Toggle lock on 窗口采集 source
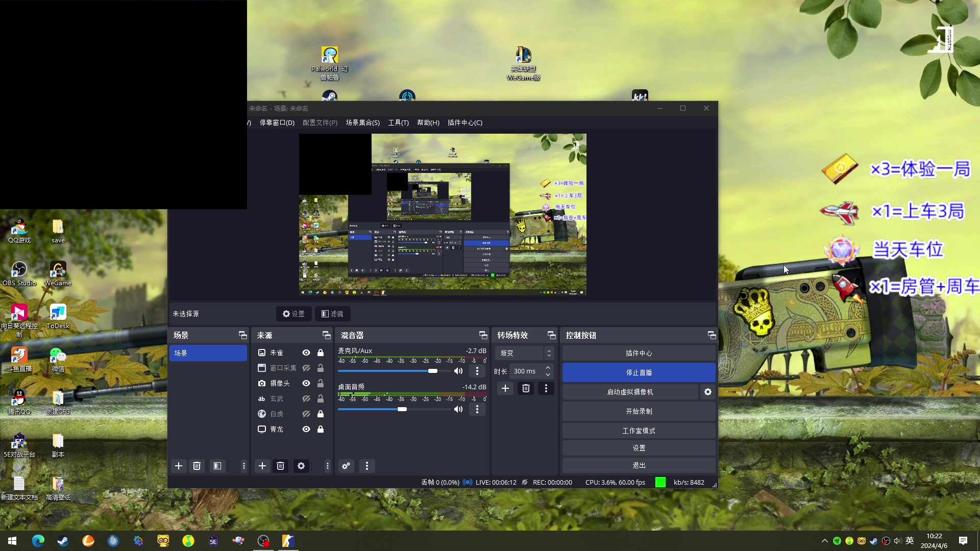The width and height of the screenshot is (980, 551). coord(321,368)
